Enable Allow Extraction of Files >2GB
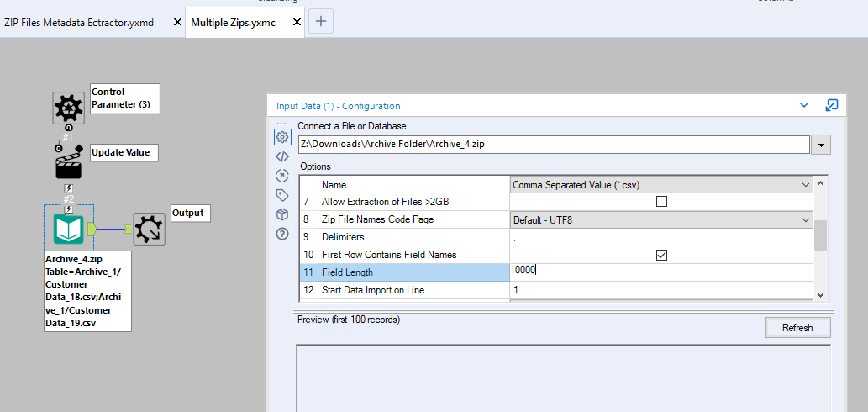 [661, 202]
